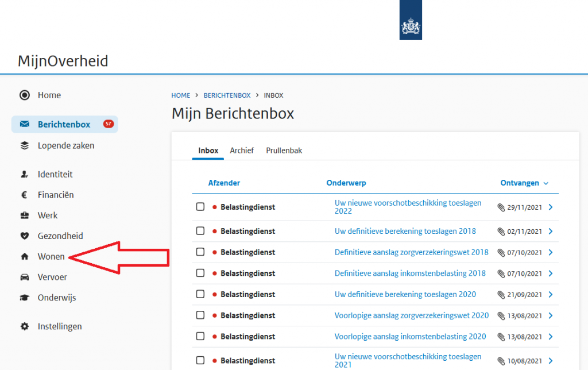Go to BERICHTENBOX breadcrumb link
Screen dimensions: 588x370
point(227,95)
